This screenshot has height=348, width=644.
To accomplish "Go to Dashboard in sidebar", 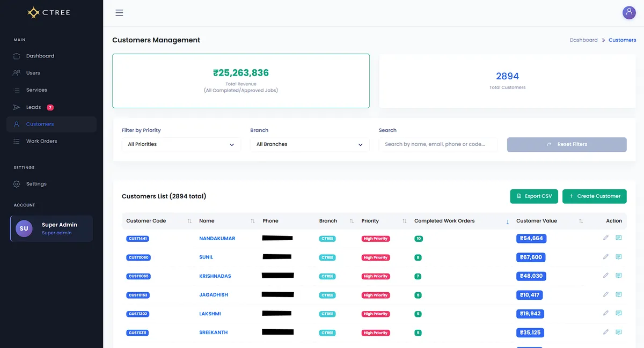I will tap(52, 56).
